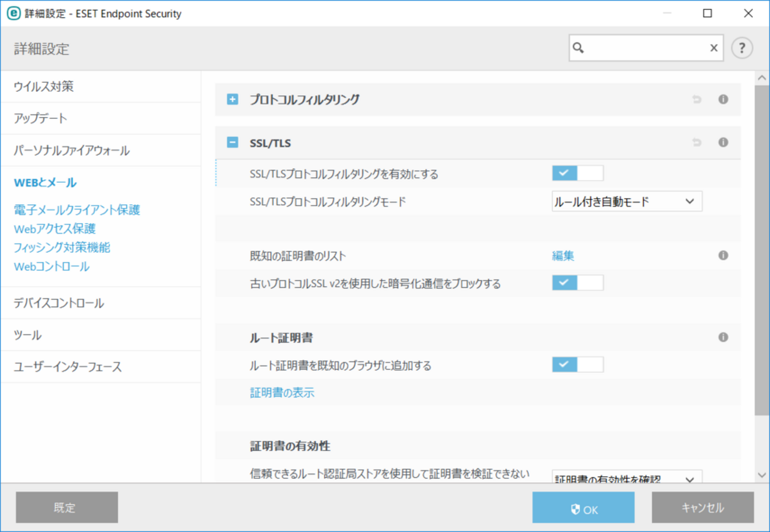Click info icon for プロトコルフィルタリング section
This screenshot has height=532, width=770.
tap(723, 99)
